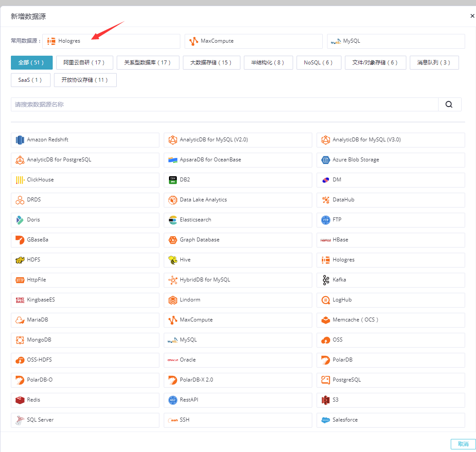The width and height of the screenshot is (476, 452).
Task: Select the HttpFile data source
Action: (85, 280)
